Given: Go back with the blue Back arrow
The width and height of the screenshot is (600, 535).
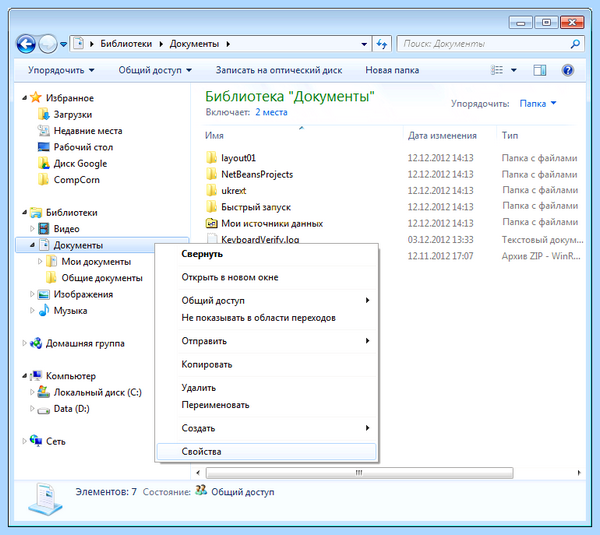Looking at the screenshot, I should pyautogui.click(x=26, y=44).
